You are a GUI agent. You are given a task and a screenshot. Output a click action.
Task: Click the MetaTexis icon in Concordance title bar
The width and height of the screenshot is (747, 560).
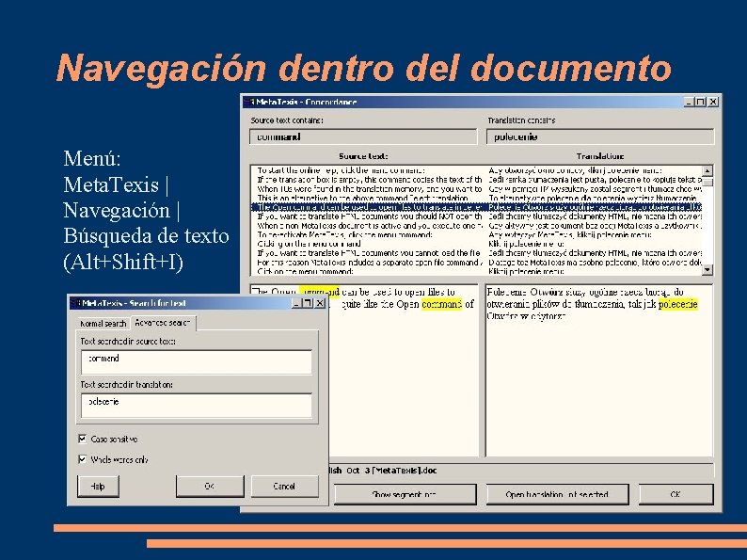pos(249,102)
